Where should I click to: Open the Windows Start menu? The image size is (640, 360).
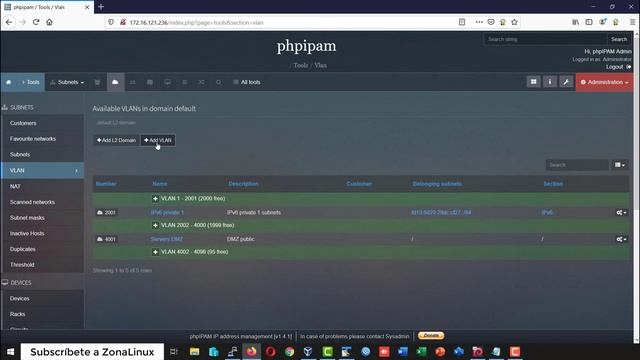[11, 351]
